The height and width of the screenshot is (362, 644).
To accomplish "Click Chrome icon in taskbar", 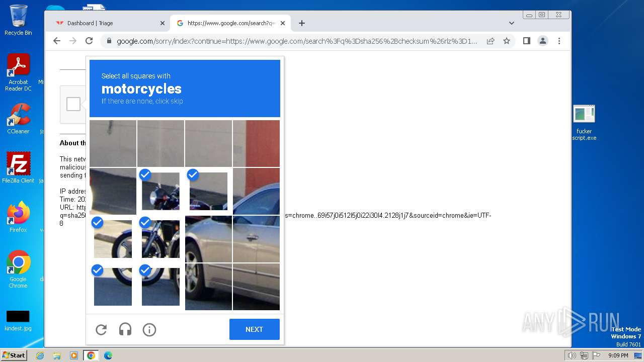I will (91, 355).
